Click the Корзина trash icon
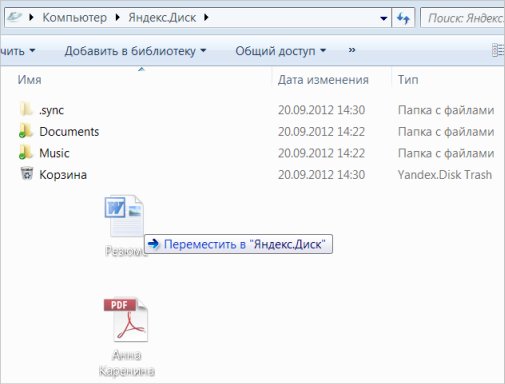505x384 pixels. coord(27,174)
